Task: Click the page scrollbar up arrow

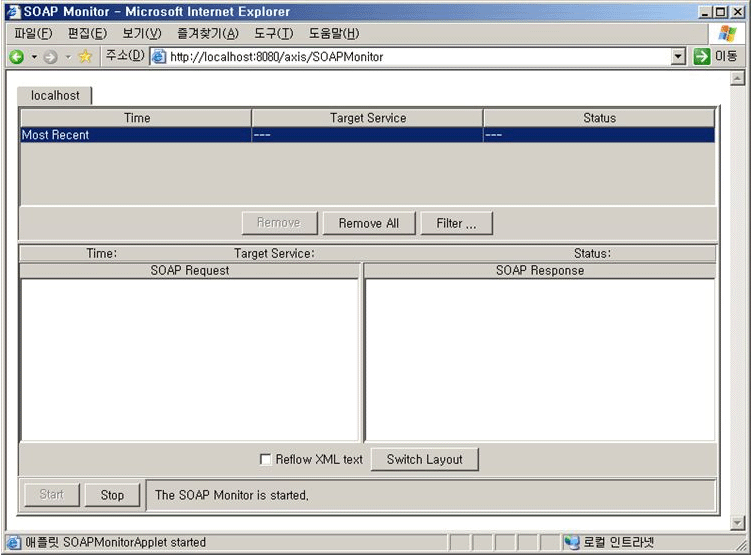Action: (x=738, y=78)
